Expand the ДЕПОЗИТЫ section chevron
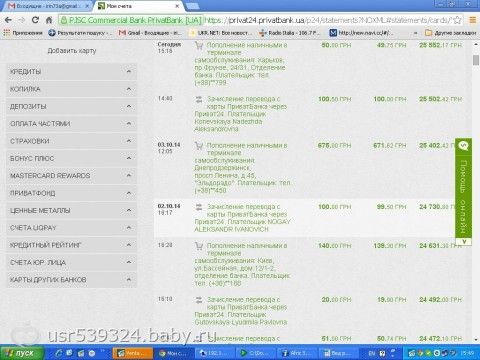The height and width of the screenshot is (360, 480). [129, 106]
